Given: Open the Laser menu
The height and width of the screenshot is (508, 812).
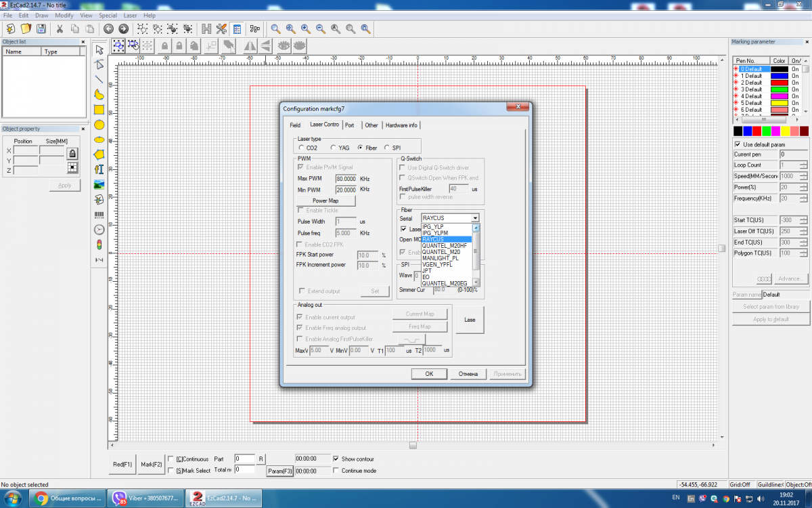Looking at the screenshot, I should 129,15.
